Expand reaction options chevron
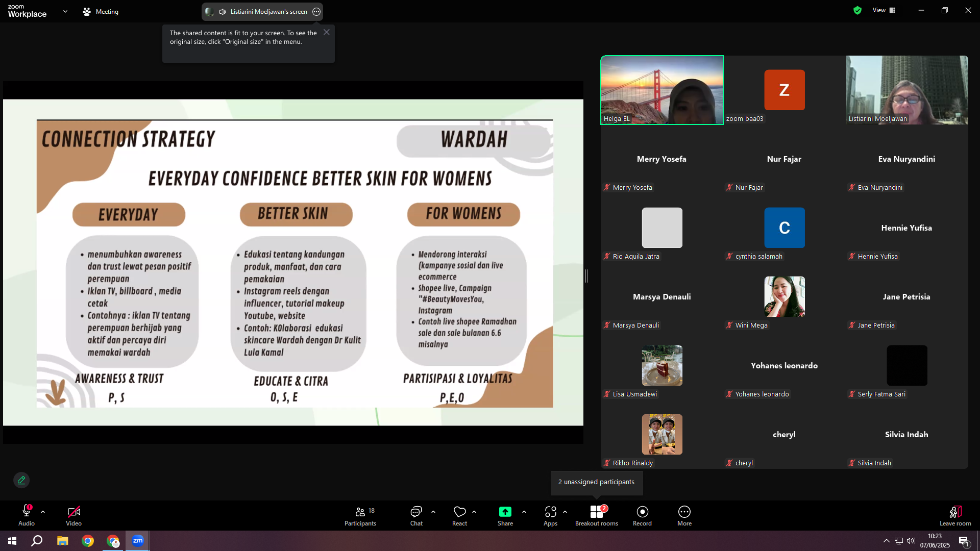 pyautogui.click(x=474, y=511)
